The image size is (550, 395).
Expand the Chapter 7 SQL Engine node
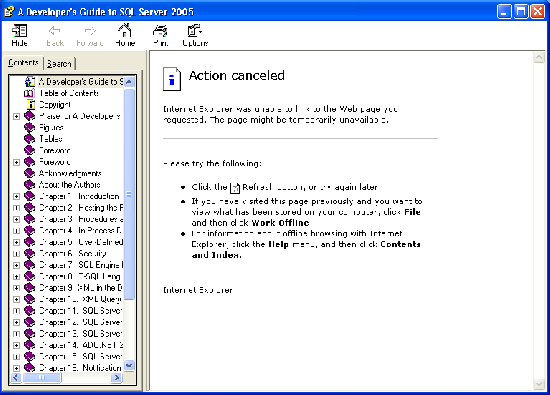[16, 265]
